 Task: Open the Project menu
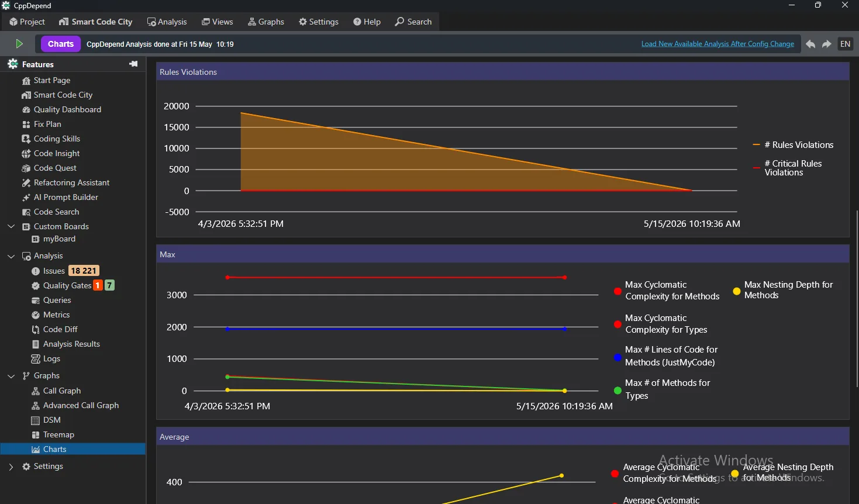tap(27, 22)
